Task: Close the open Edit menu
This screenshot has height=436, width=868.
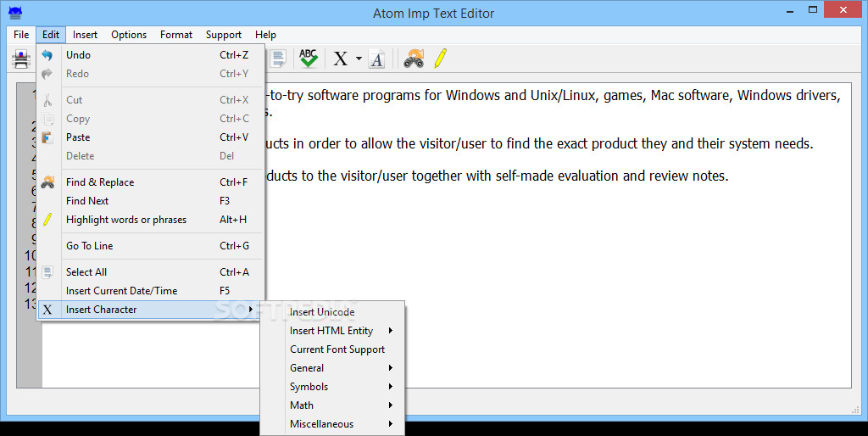Action: [x=51, y=34]
